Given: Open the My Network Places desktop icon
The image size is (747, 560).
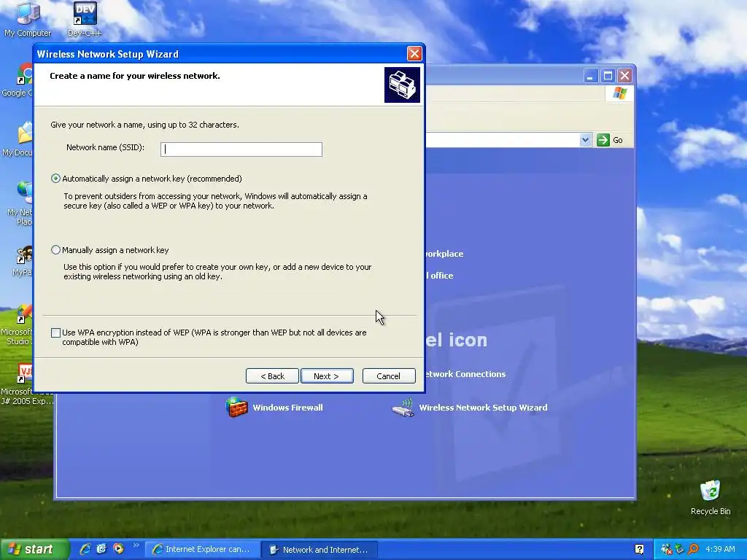Looking at the screenshot, I should [21, 203].
